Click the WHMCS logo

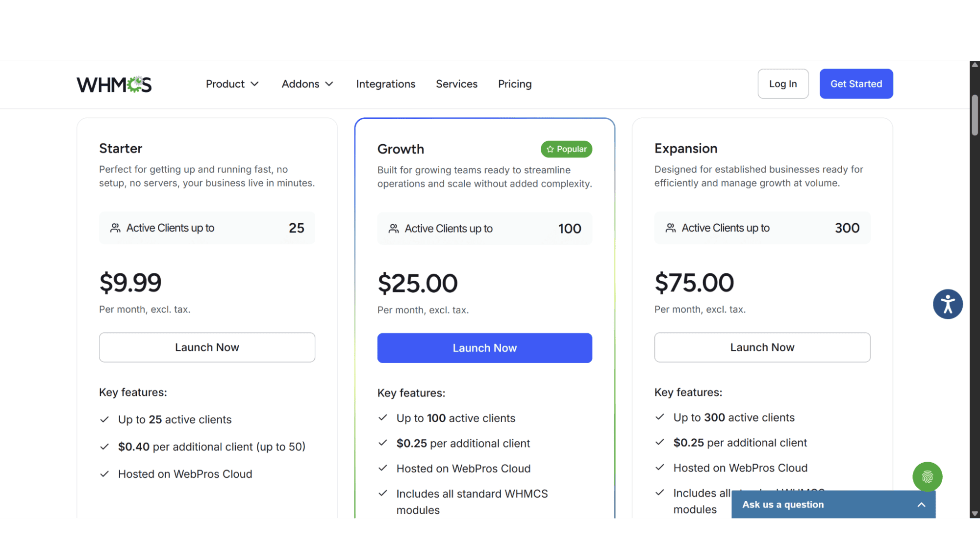pos(114,84)
